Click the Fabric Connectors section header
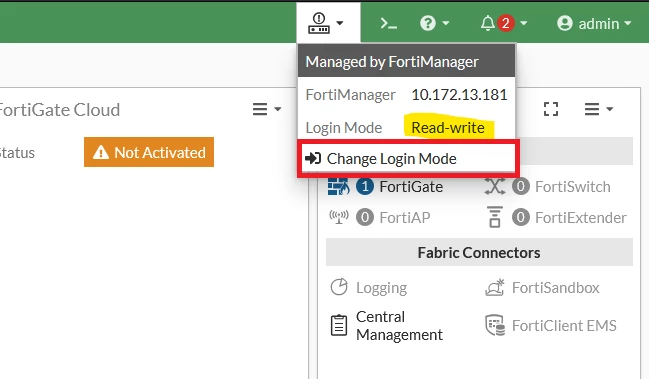This screenshot has height=379, width=649. [x=479, y=252]
